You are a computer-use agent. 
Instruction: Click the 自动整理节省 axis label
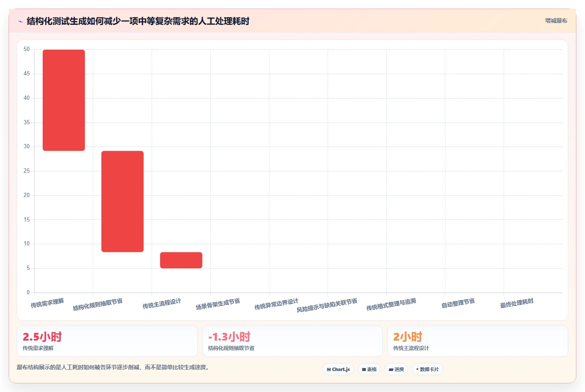tap(458, 303)
